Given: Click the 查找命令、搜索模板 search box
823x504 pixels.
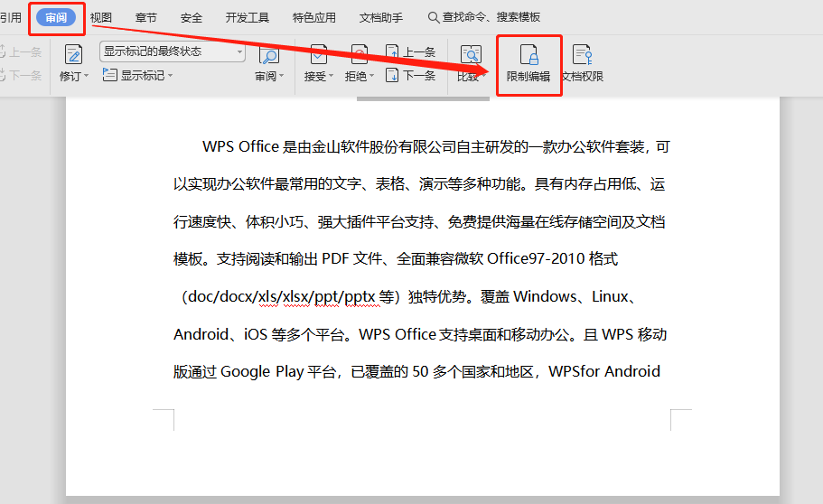Looking at the screenshot, I should 484,17.
